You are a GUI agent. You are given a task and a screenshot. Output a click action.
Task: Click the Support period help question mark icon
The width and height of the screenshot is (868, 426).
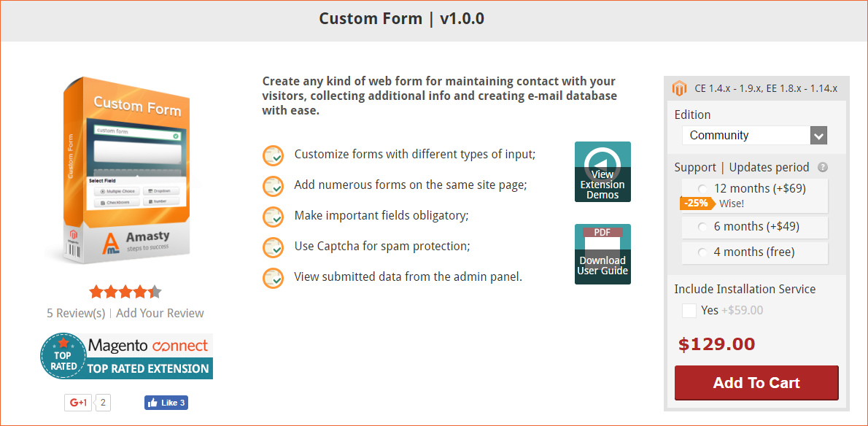[x=823, y=167]
